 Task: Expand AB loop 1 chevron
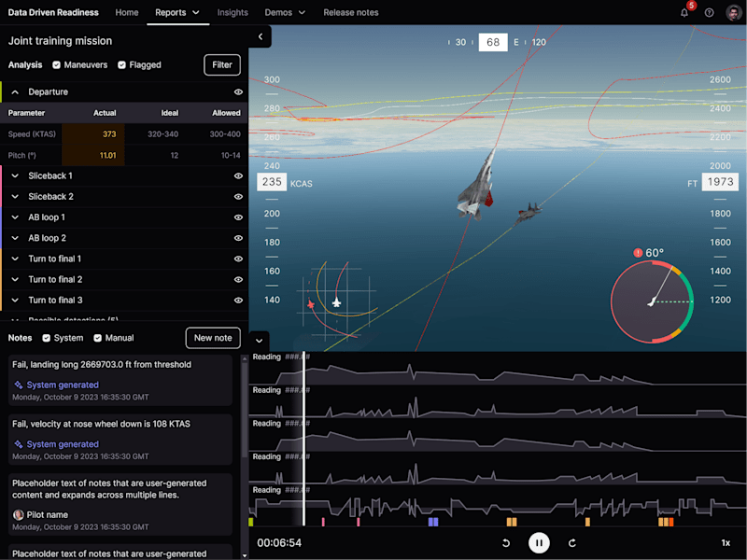coord(15,217)
